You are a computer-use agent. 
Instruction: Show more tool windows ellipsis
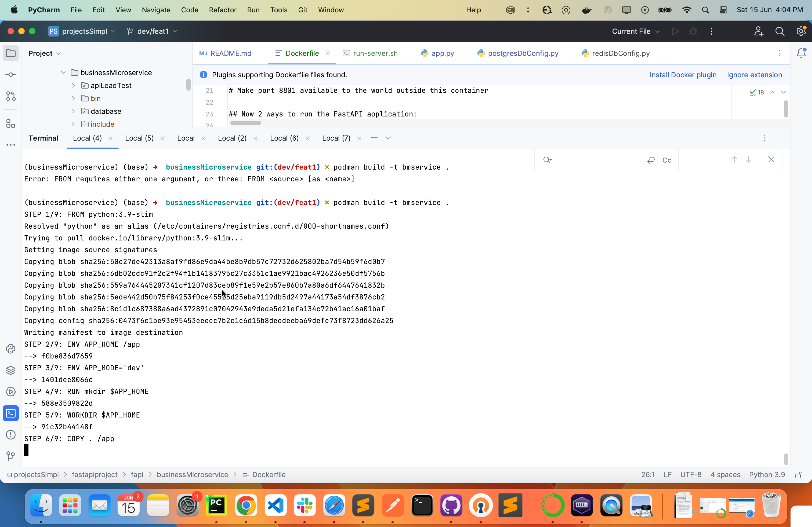tap(10, 145)
